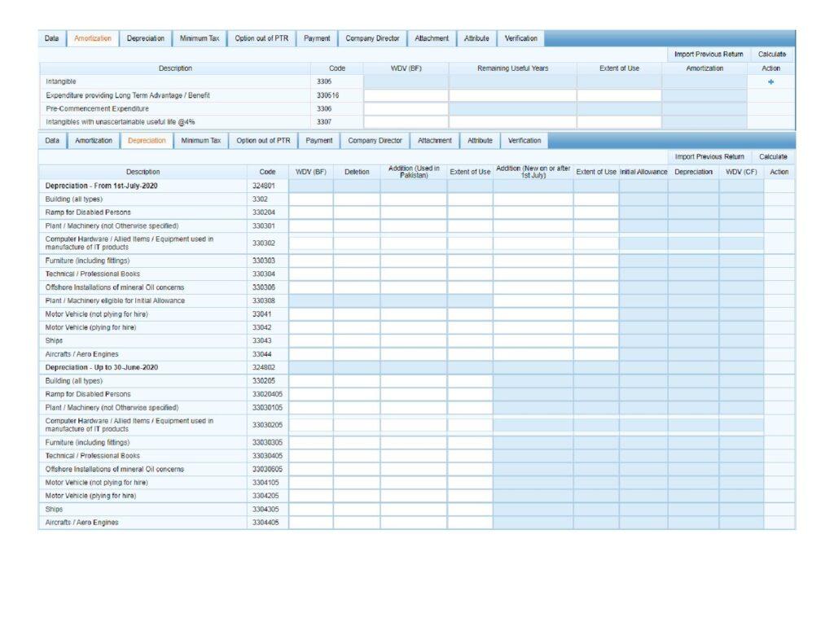Click the Deletion field for Furniture code 330303

point(356,261)
